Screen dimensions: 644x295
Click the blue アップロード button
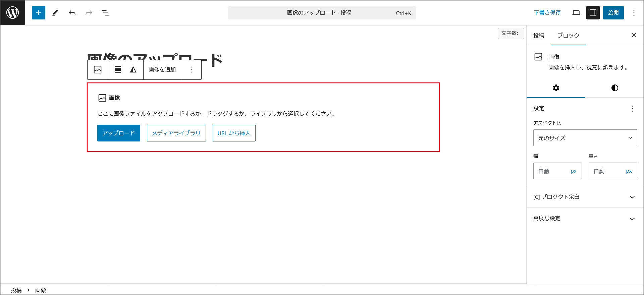pyautogui.click(x=119, y=133)
